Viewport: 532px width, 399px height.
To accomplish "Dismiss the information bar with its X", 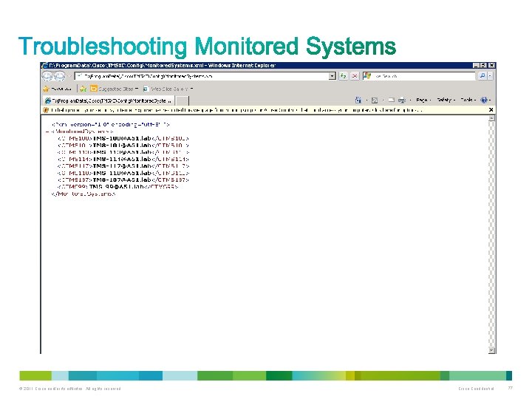I will tap(491, 110).
